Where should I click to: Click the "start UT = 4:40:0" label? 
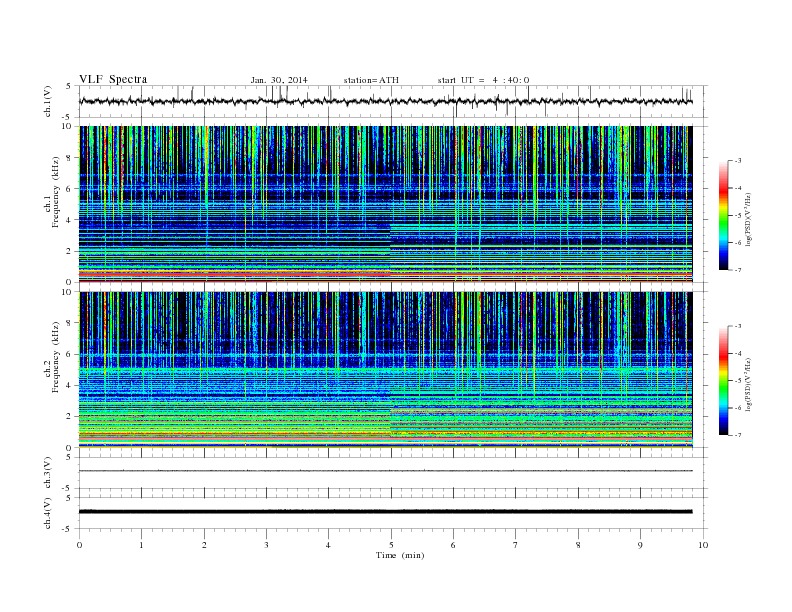(483, 80)
